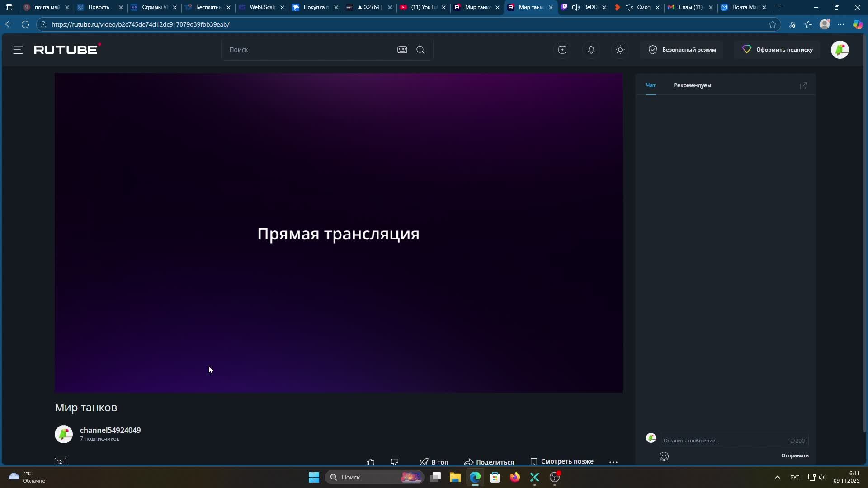The width and height of the screenshot is (868, 488).
Task: Toggle Безопасный режим safe mode
Action: coord(682,50)
